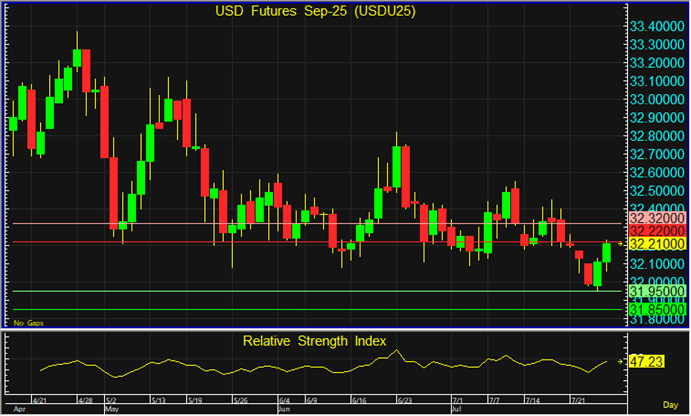Select the 5/13 date marker
Viewport: 691px width, 416px height.
click(x=158, y=399)
